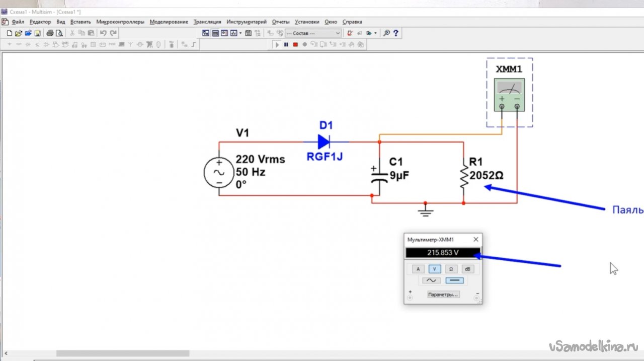
Task: Click the new file icon
Action: (9, 33)
